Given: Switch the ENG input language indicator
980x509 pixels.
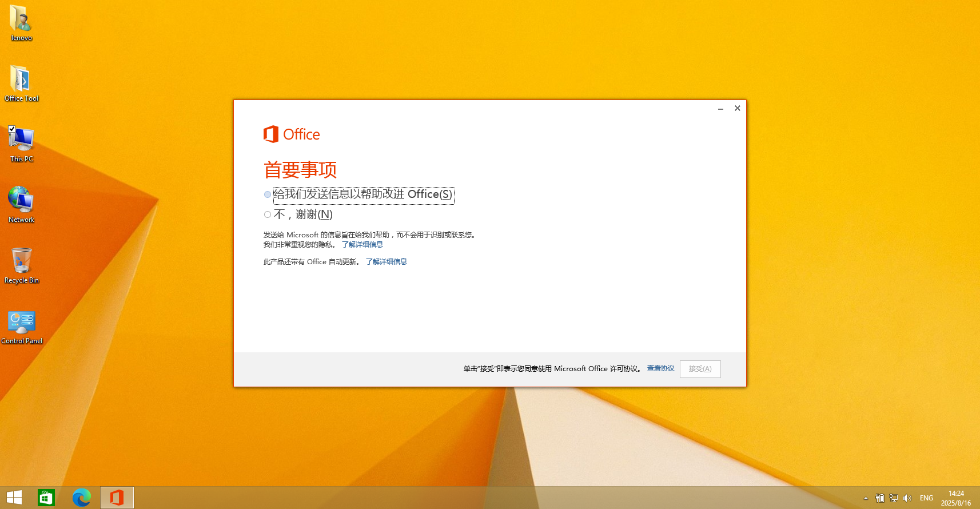Looking at the screenshot, I should pyautogui.click(x=926, y=498).
